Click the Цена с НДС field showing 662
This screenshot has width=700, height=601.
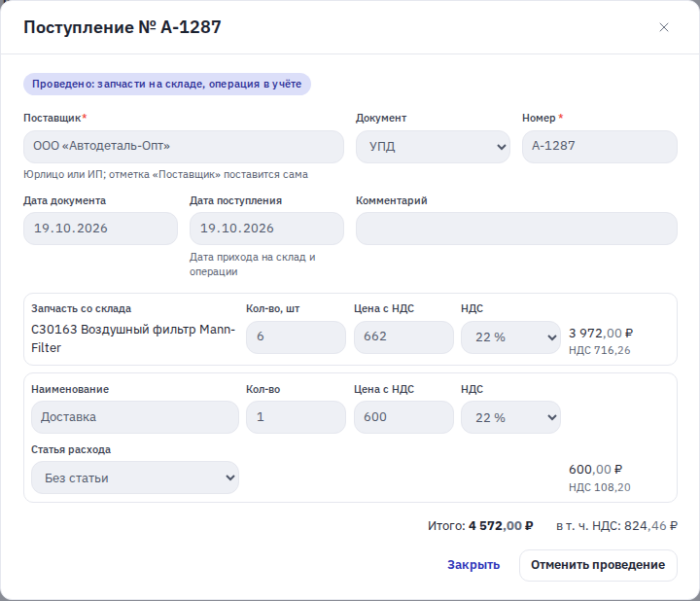pos(403,337)
